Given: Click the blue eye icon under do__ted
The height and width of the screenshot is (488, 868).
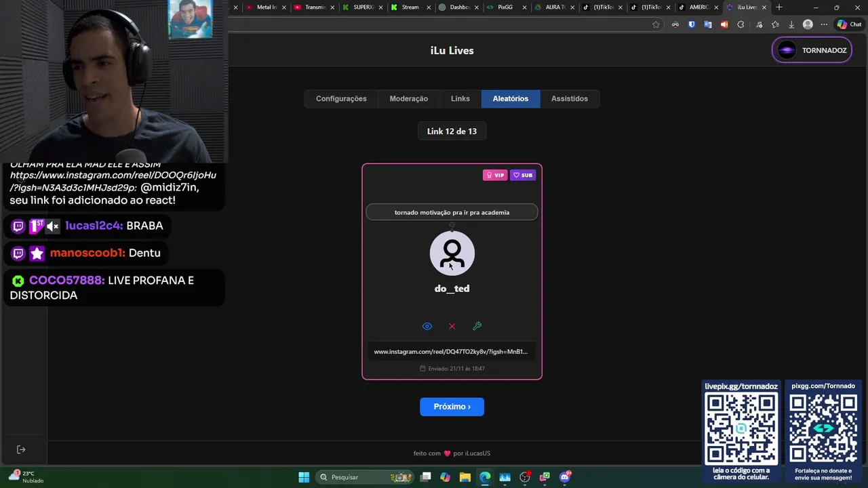Looking at the screenshot, I should point(427,326).
